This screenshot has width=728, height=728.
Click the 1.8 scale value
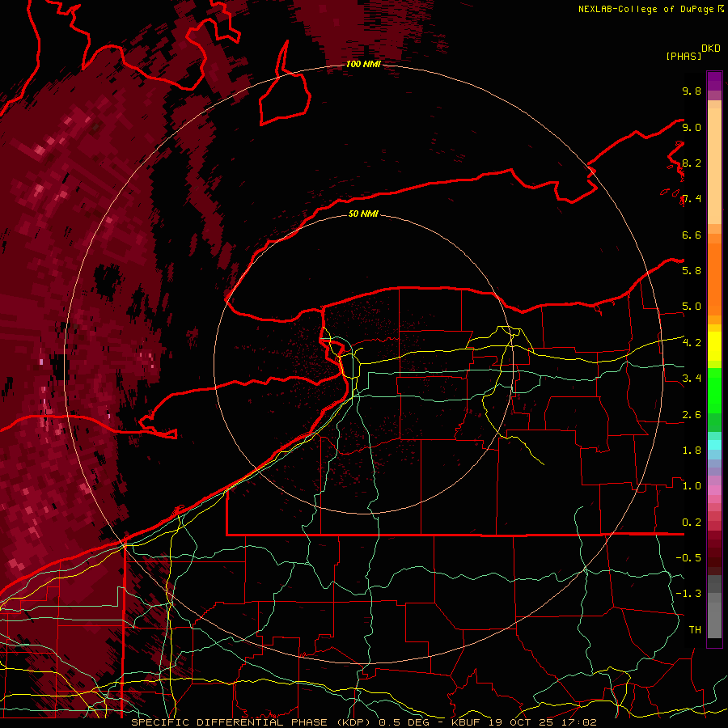click(x=692, y=450)
